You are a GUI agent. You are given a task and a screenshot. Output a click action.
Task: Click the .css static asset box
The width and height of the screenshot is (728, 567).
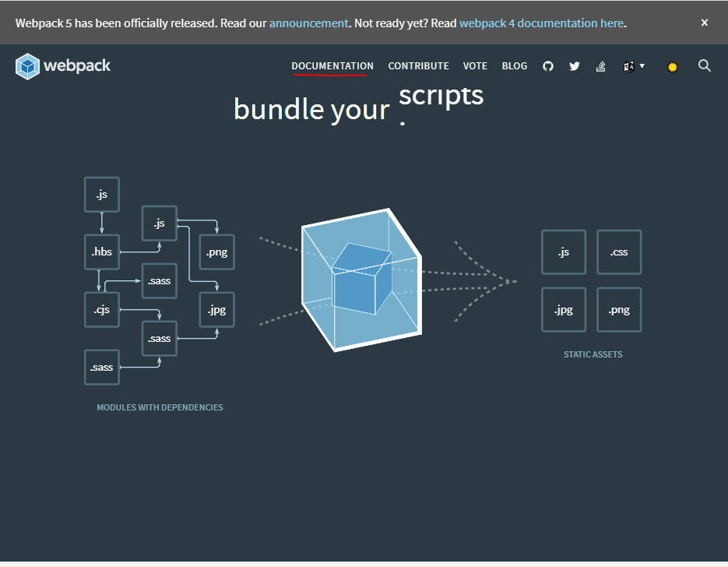619,252
